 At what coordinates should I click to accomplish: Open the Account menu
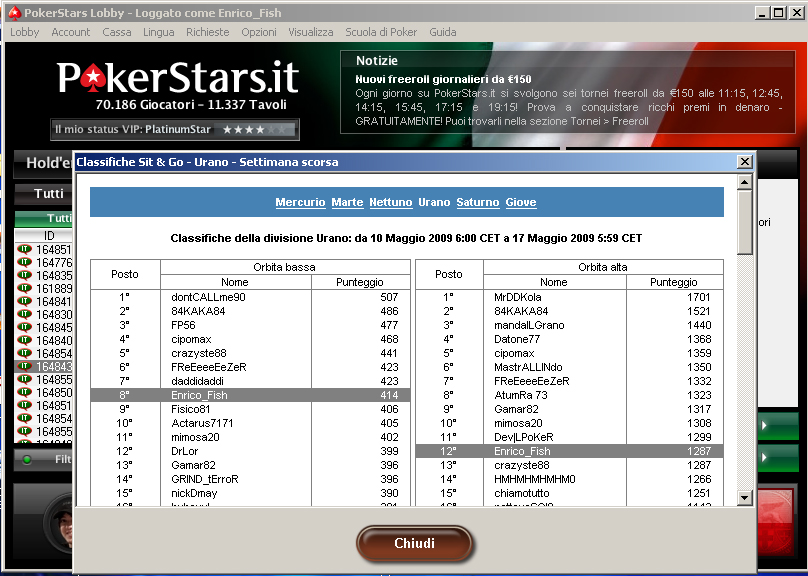point(71,32)
